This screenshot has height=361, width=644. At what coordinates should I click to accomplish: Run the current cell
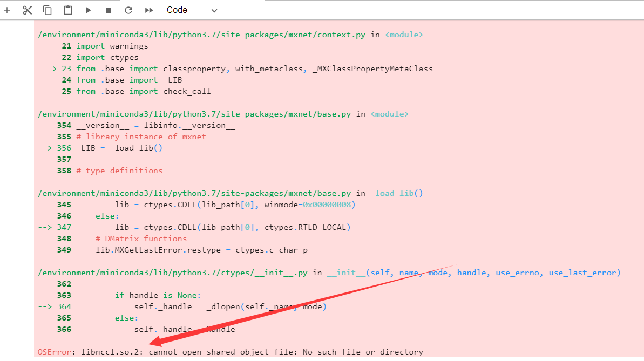88,10
